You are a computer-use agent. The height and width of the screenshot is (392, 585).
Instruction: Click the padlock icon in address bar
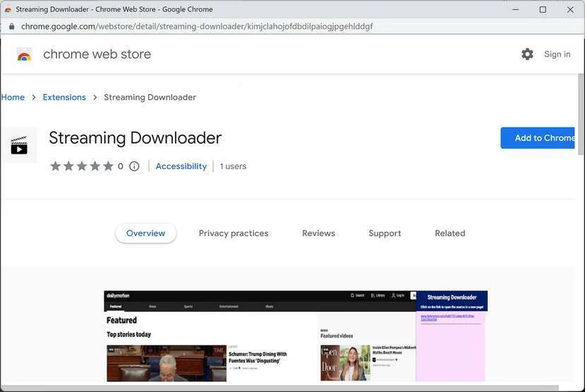coord(11,27)
